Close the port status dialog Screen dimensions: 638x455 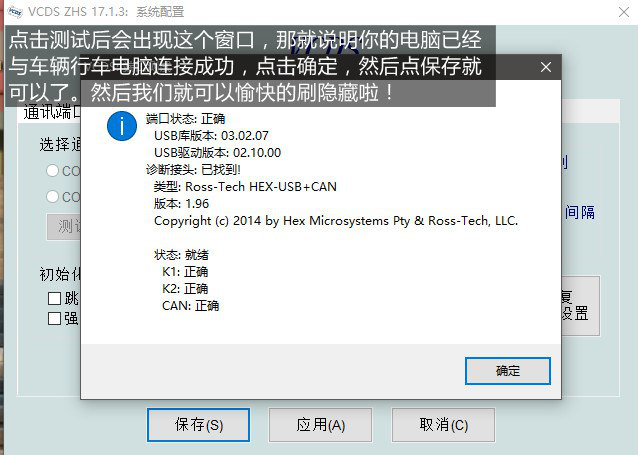(x=546, y=67)
